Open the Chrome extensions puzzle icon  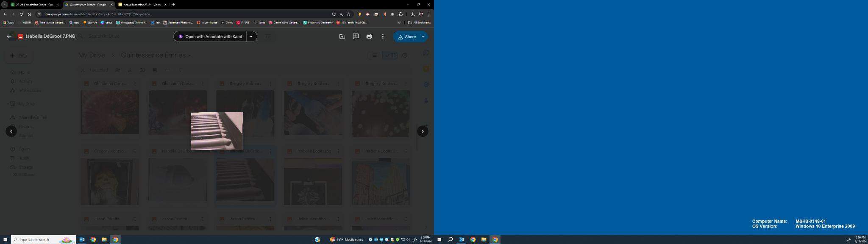point(401,14)
